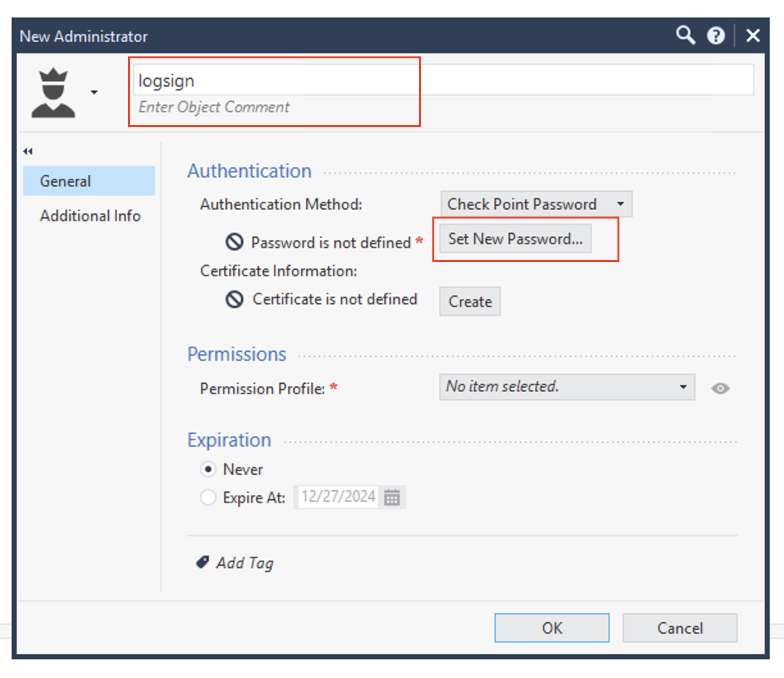Select the General tab

coord(89,181)
